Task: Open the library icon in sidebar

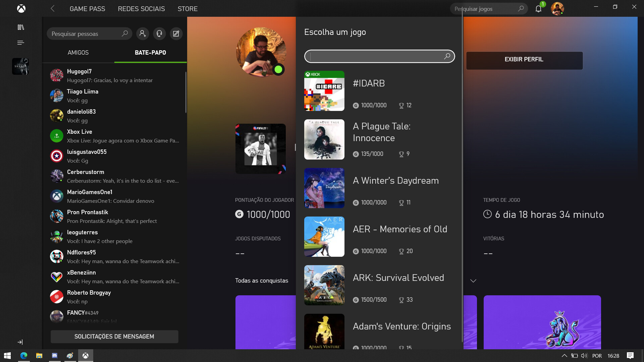Action: 21,27
